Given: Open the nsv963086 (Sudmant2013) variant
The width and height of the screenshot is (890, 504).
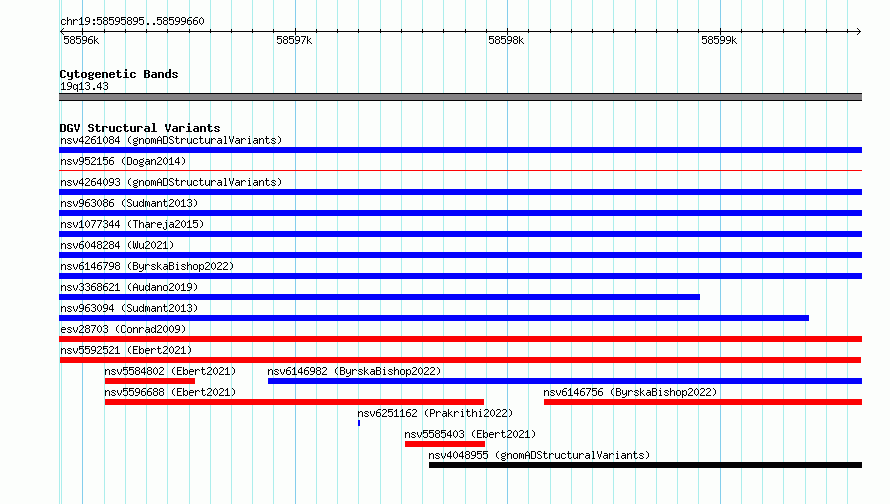Looking at the screenshot, I should pyautogui.click(x=129, y=203).
